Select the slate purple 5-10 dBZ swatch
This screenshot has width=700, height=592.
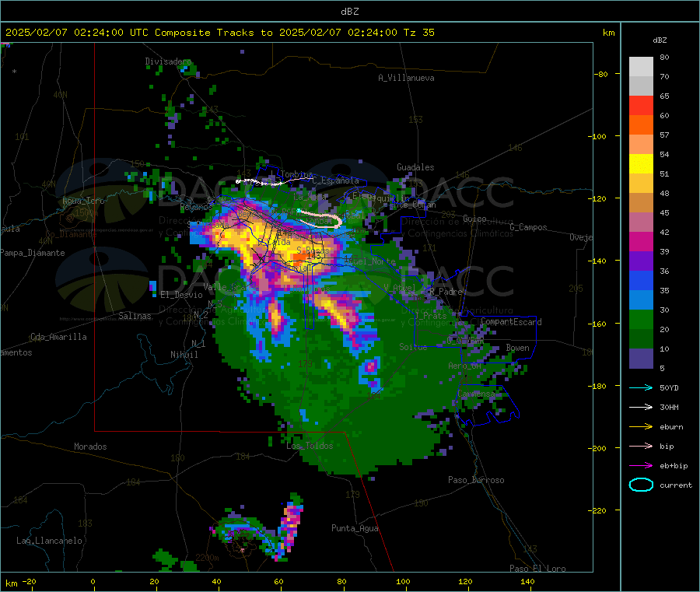641,359
